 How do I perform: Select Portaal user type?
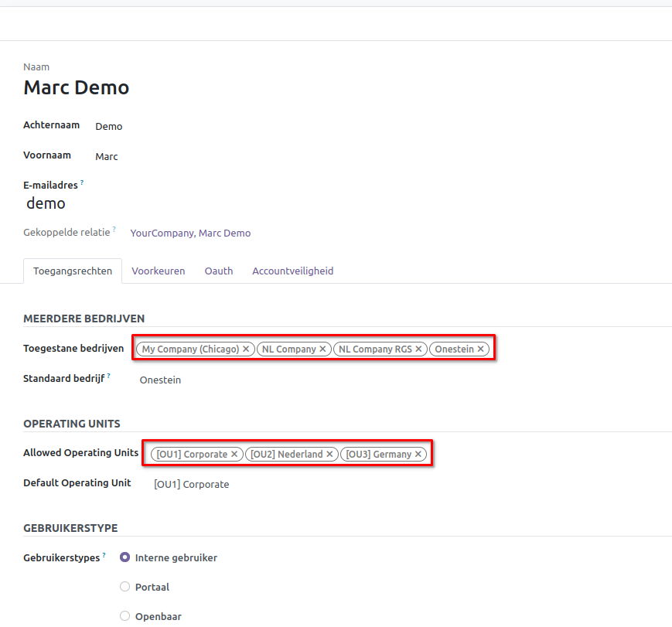click(x=125, y=587)
